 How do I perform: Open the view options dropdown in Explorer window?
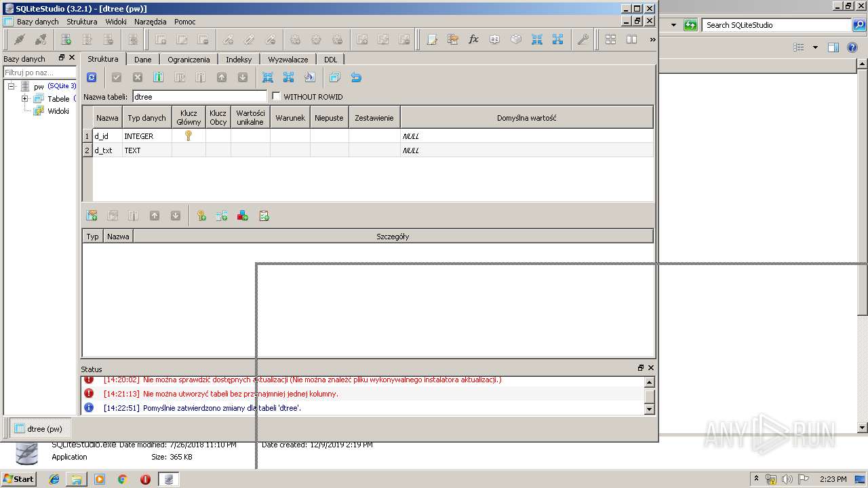click(815, 47)
